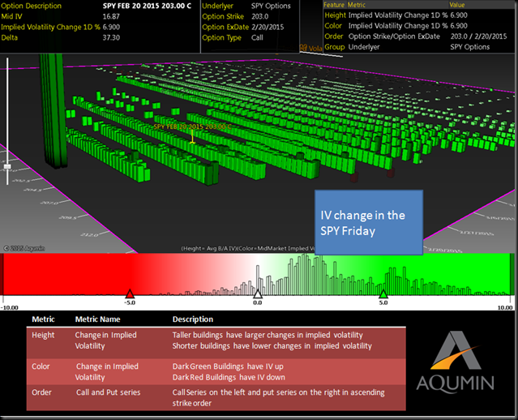518x420 pixels.
Task: Click the Underlyer value SPY Options
Action: (271, 6)
